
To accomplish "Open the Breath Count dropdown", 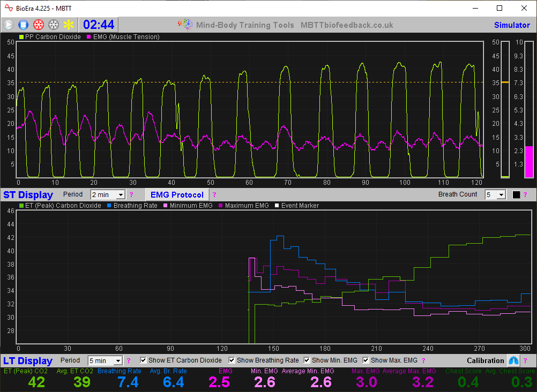I will coord(501,194).
